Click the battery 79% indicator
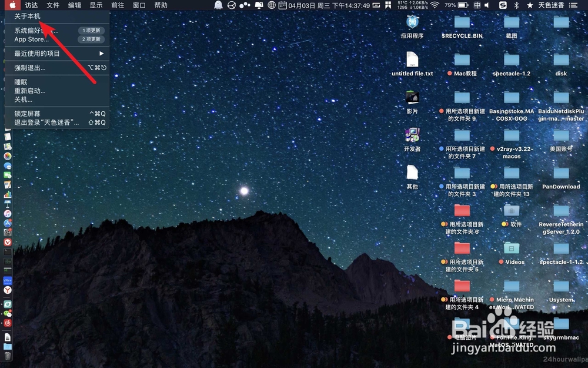This screenshot has width=588, height=368. coord(456,5)
